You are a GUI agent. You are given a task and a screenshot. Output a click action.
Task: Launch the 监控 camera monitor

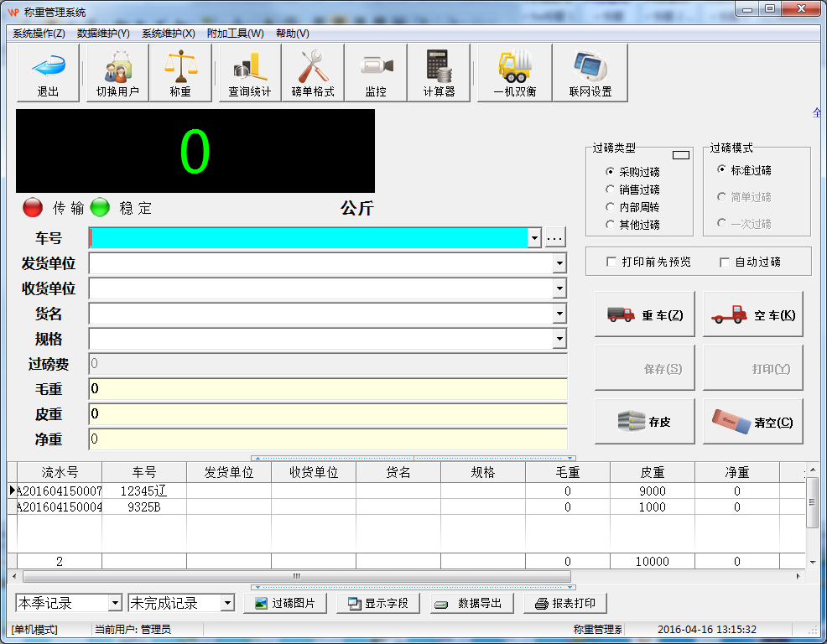pos(376,73)
